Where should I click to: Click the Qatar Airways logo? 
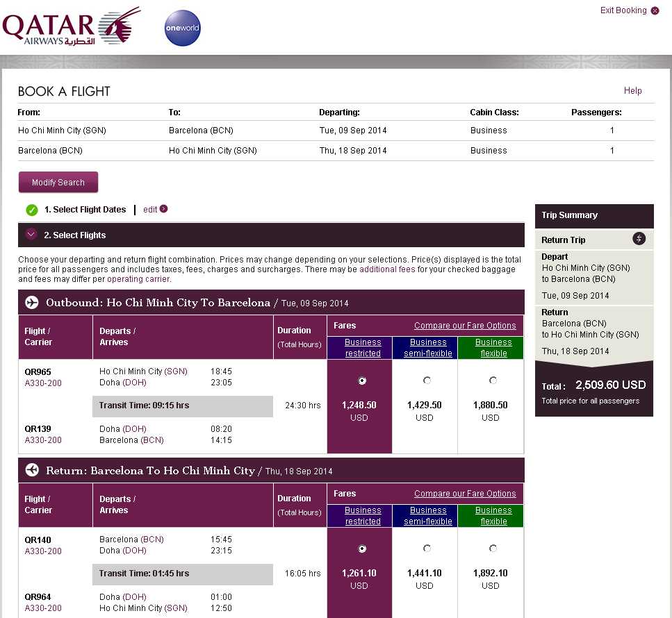(x=71, y=28)
